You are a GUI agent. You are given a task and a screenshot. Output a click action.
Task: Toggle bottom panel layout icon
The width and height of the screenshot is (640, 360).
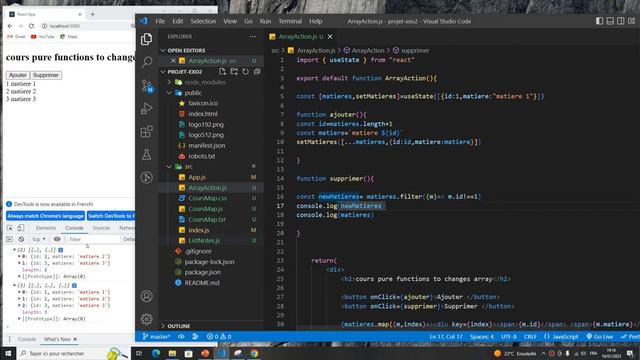pyautogui.click(x=610, y=21)
